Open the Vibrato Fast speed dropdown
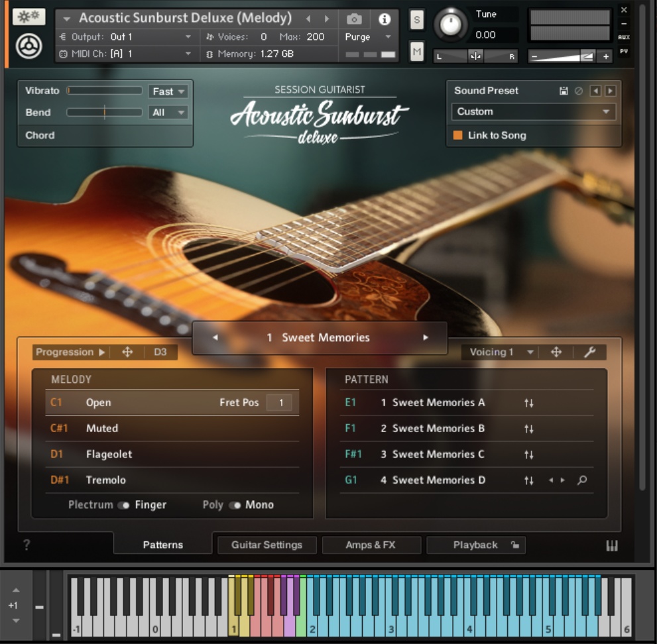 (x=168, y=91)
